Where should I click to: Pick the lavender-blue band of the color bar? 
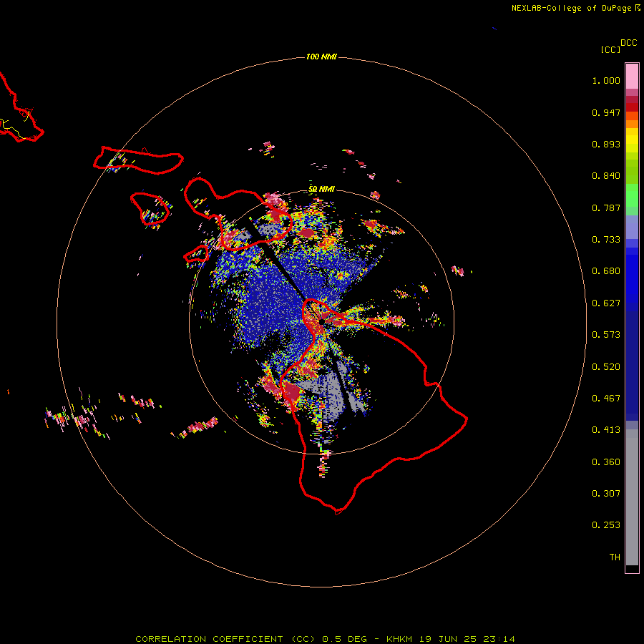[632, 227]
